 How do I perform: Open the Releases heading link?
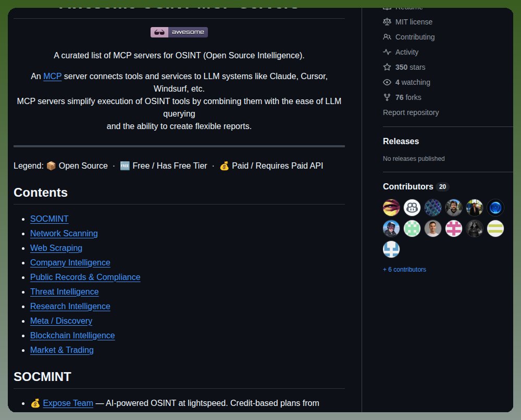[401, 141]
